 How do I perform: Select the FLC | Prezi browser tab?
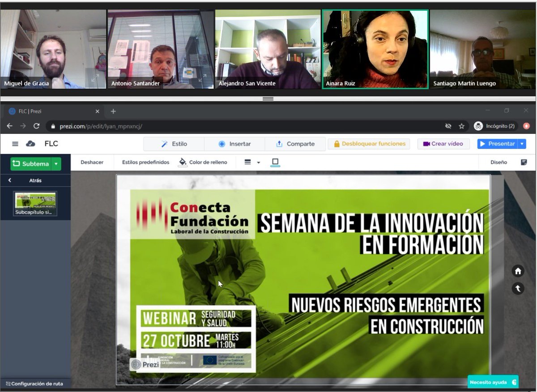pos(54,111)
